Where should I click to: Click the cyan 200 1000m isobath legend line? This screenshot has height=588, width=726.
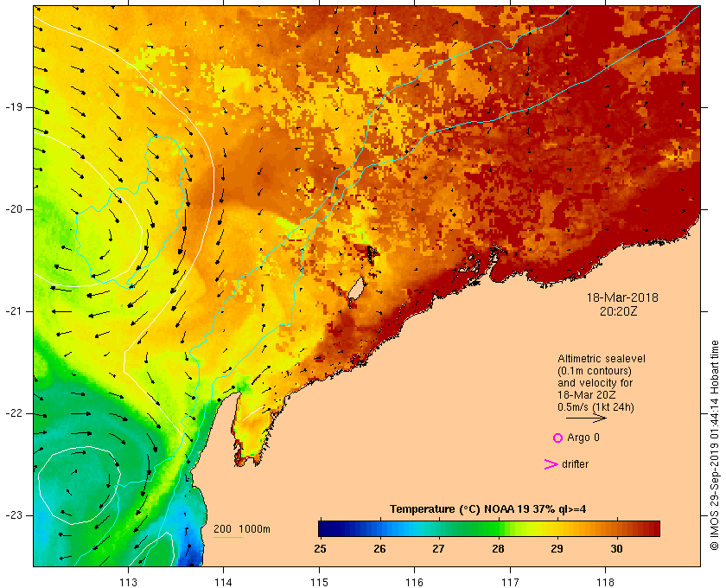tap(228, 538)
